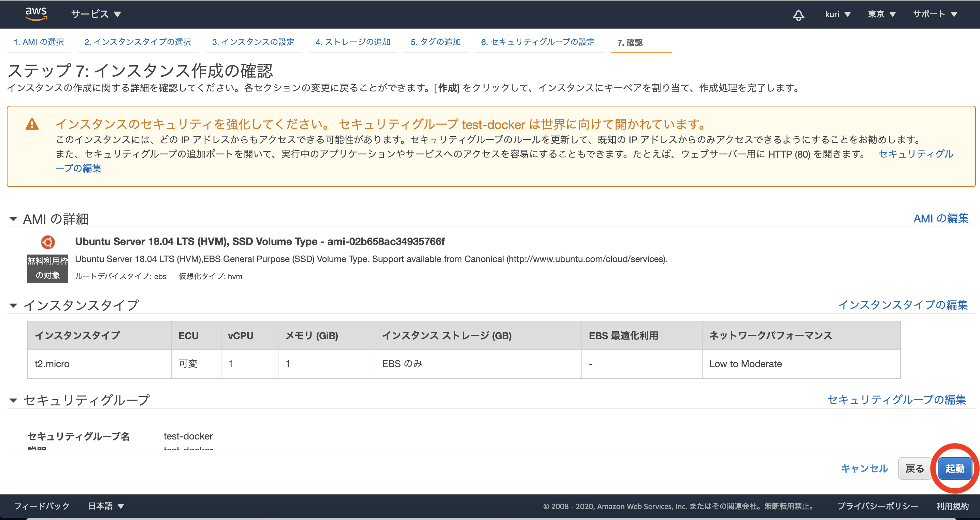Collapse the インスタンスタイプ section

pos(13,305)
